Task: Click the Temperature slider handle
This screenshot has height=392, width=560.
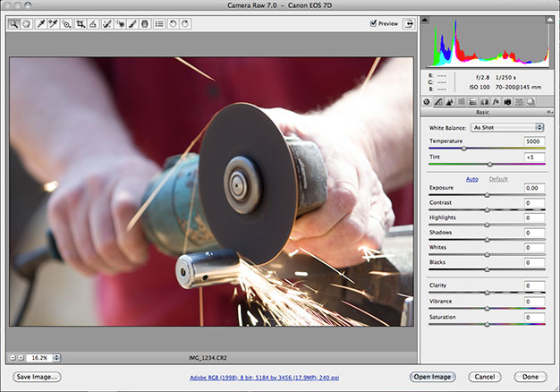Action: (464, 149)
